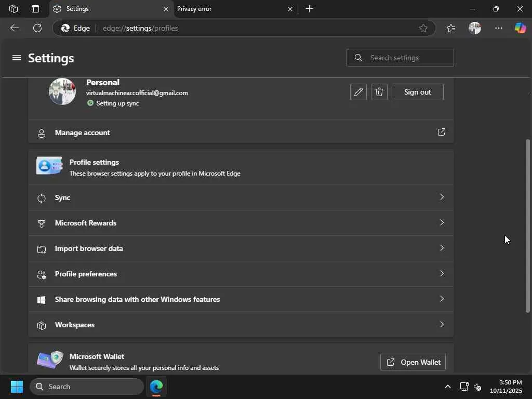Click the profile email virtualmachineaccofficial@gmail.com

137,93
